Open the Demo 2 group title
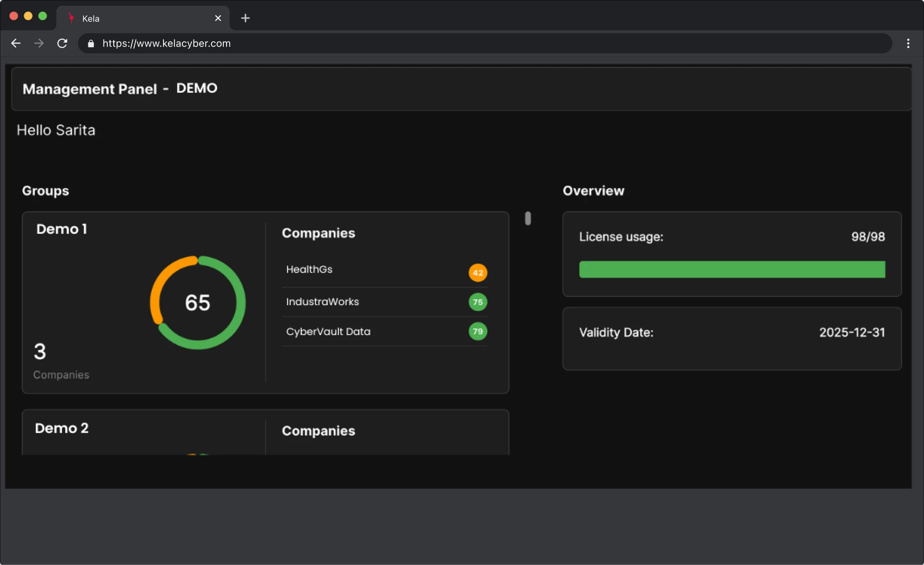The width and height of the screenshot is (924, 565). tap(62, 428)
